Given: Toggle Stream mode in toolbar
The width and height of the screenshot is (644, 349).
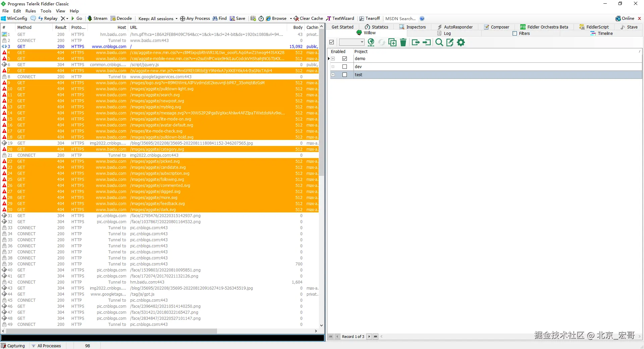Looking at the screenshot, I should point(97,18).
